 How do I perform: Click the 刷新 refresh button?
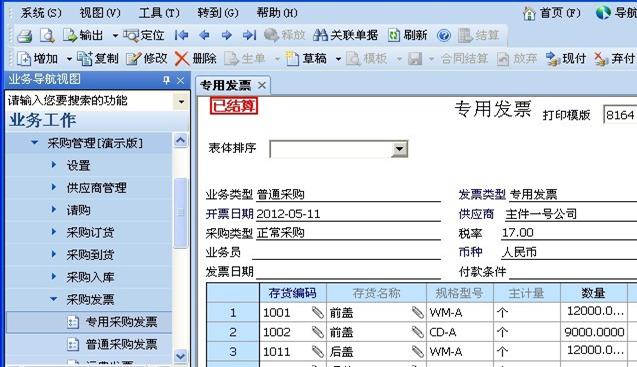[407, 36]
